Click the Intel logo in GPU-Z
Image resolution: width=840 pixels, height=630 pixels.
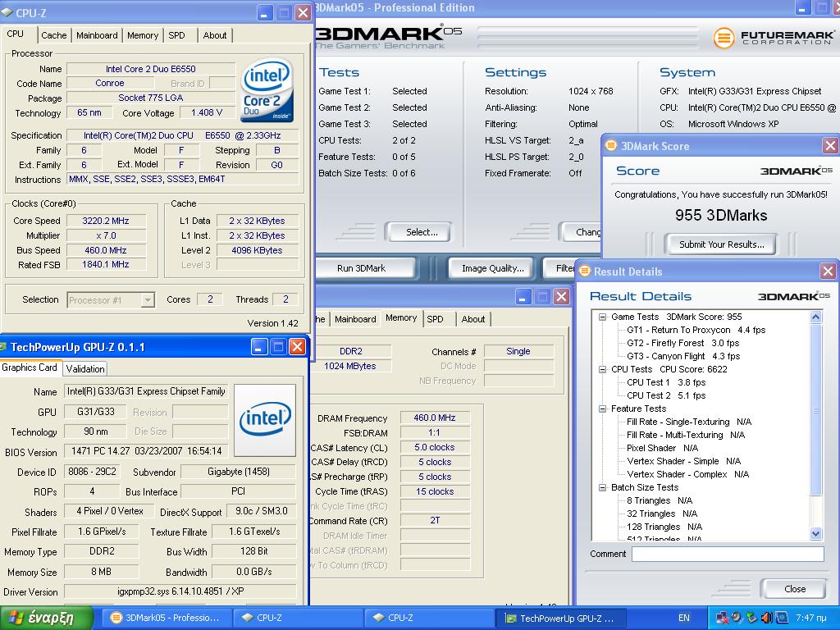tap(265, 420)
